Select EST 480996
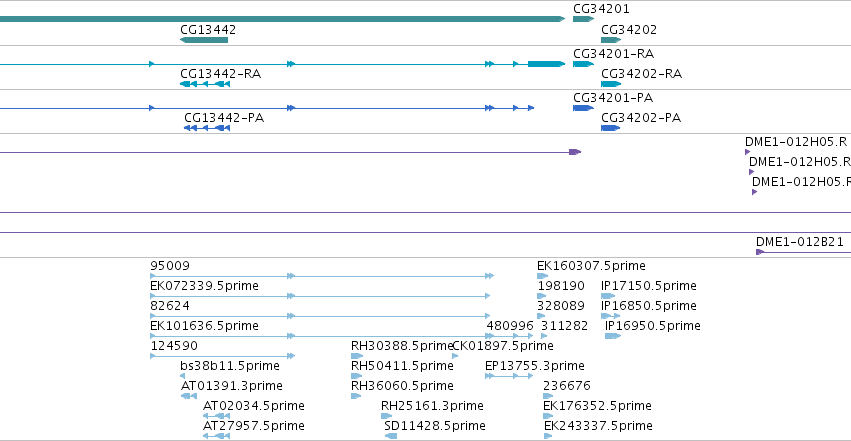The height and width of the screenshot is (441, 851). 510,336
